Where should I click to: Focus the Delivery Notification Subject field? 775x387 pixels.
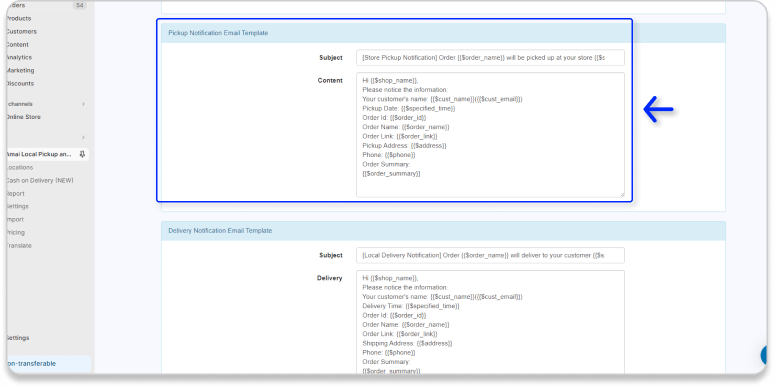(x=490, y=256)
